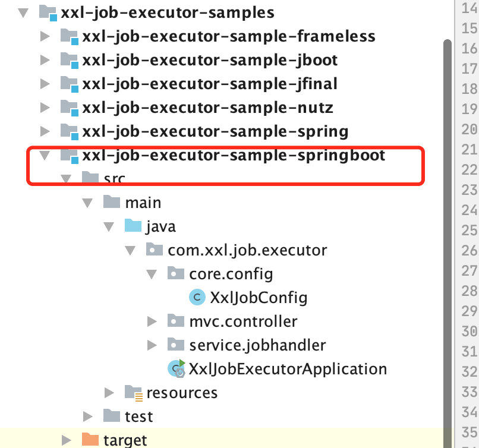479x448 pixels.
Task: Collapse the xxl-job-executor-sample-springboot module
Action: coord(45,156)
